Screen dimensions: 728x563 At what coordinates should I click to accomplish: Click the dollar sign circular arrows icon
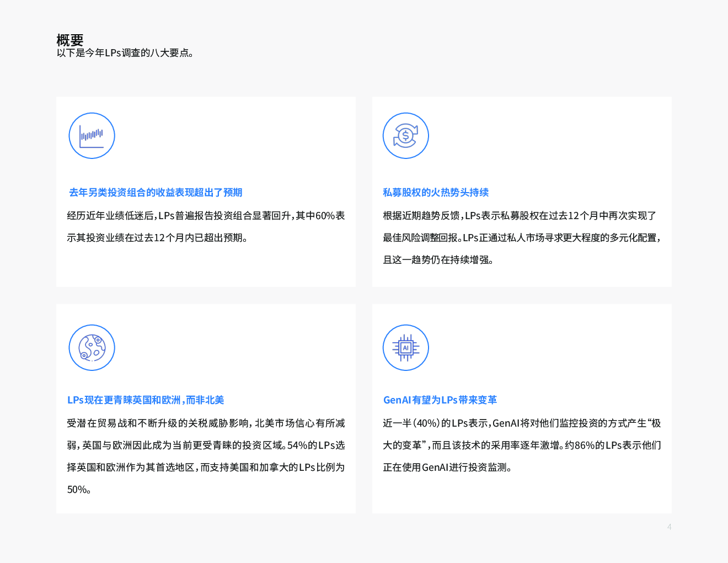click(x=405, y=136)
